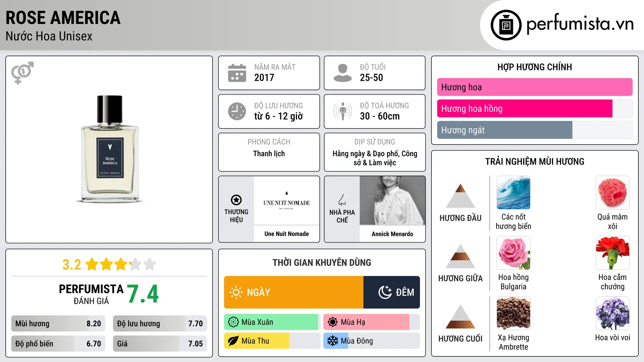Click the sillage icon beside Độ toả hương
This screenshot has height=362, width=644.
343,111
